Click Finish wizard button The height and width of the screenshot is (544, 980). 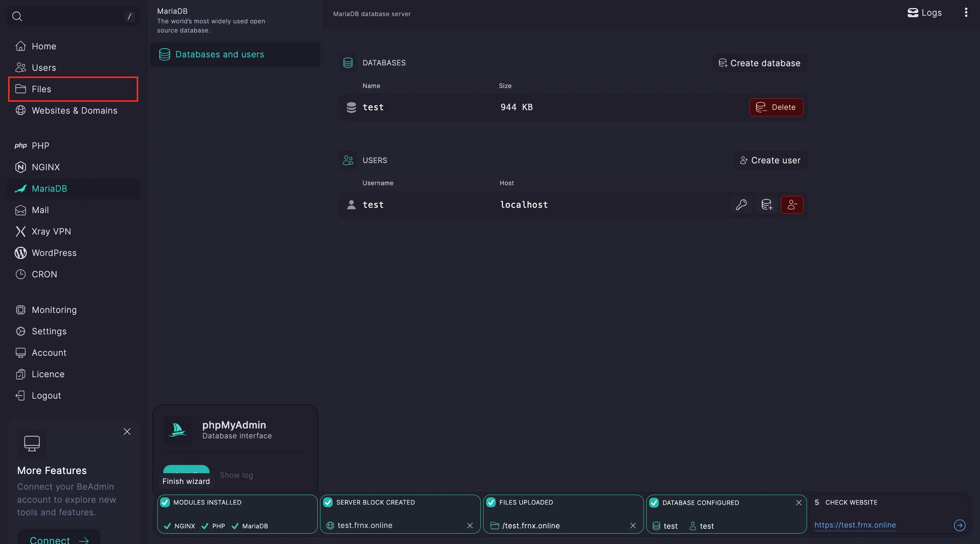(186, 481)
